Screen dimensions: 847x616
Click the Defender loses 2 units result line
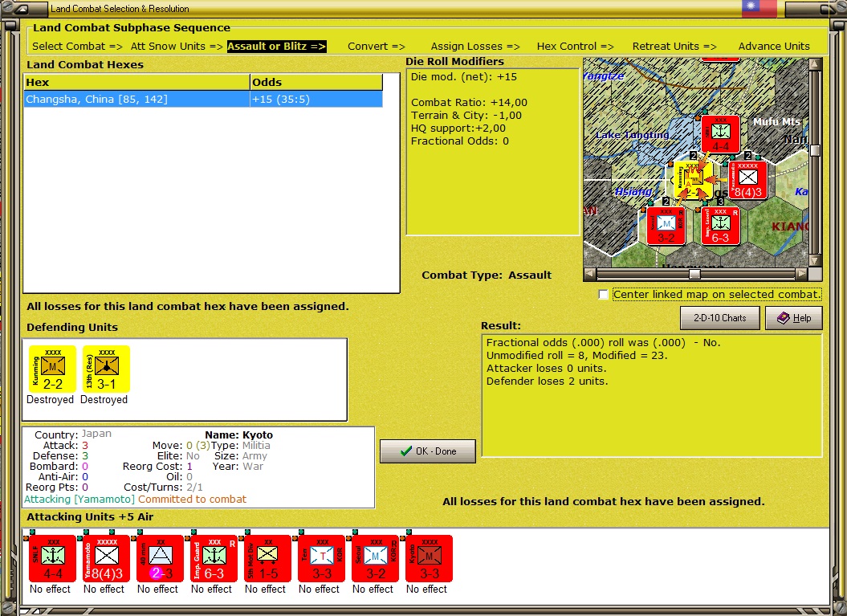point(548,381)
